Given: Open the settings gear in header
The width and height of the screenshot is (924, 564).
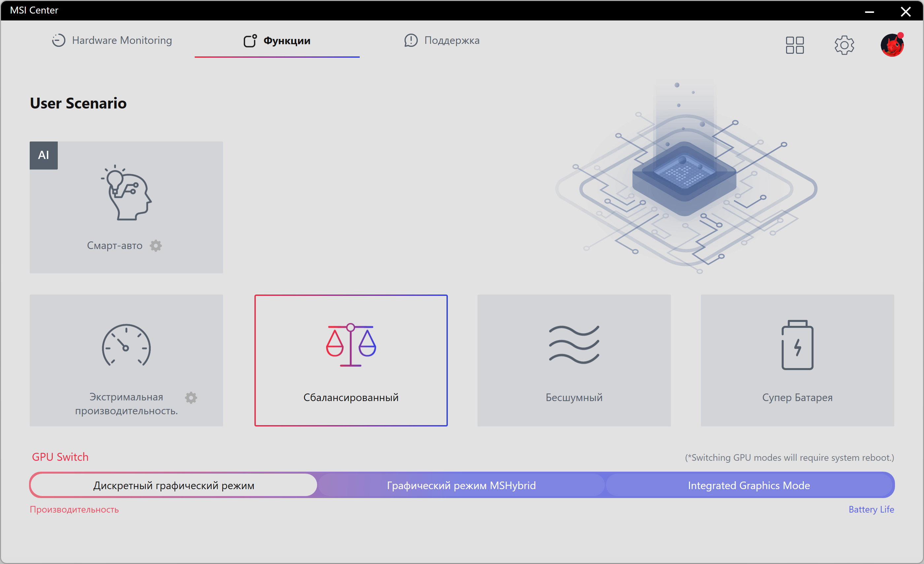Looking at the screenshot, I should [844, 45].
